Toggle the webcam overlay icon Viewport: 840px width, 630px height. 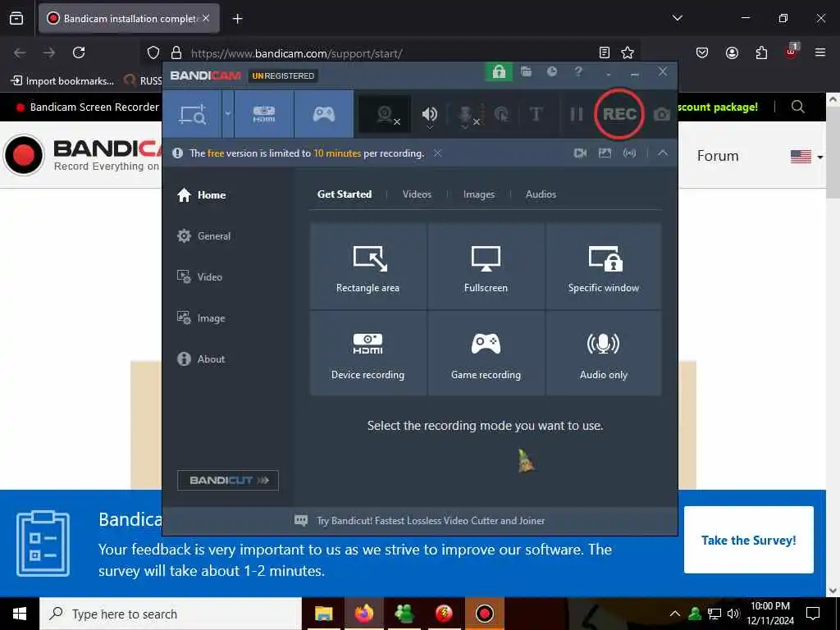click(x=385, y=114)
